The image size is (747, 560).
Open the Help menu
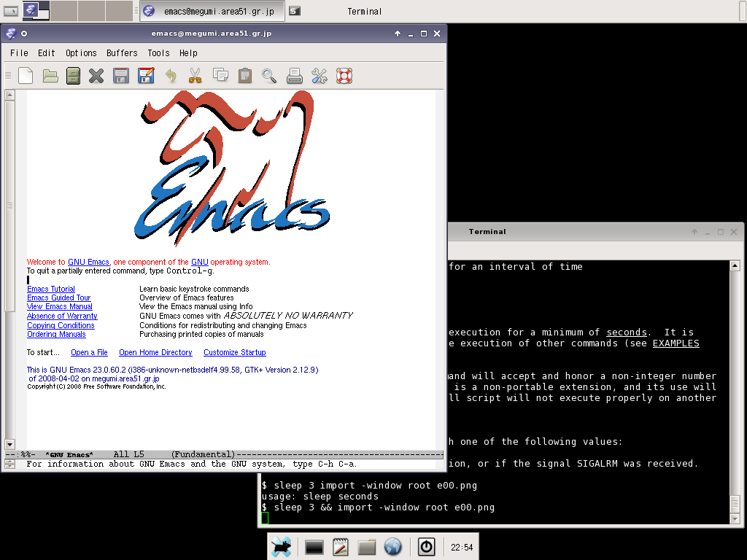tap(188, 52)
